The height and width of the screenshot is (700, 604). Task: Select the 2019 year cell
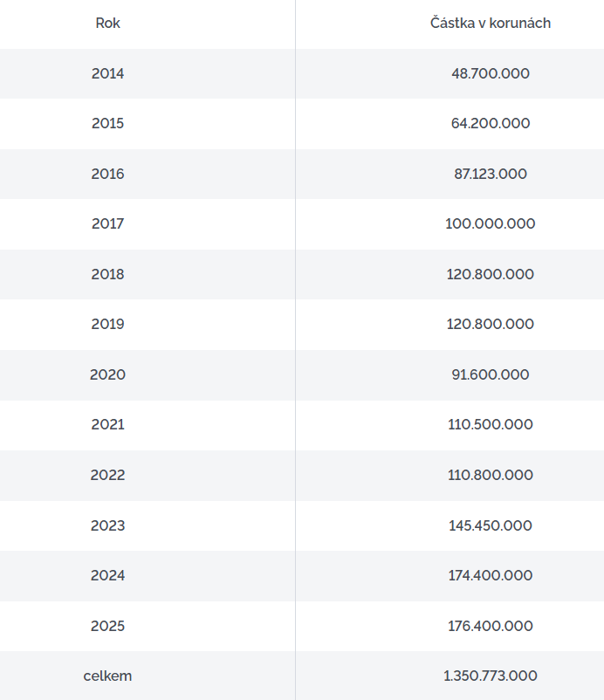pyautogui.click(x=107, y=324)
